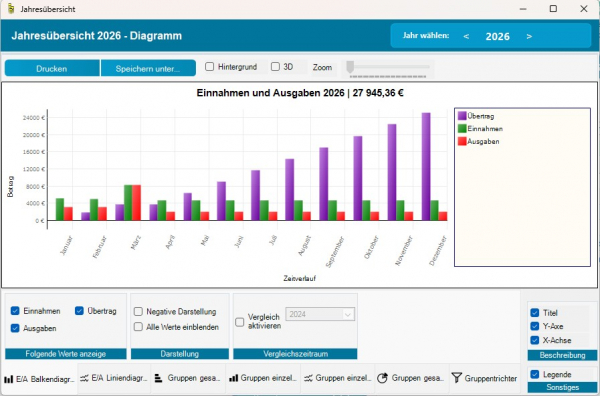Click the pie chart icon on Gruppen gesa. tab
600x396 pixels.
coord(382,378)
